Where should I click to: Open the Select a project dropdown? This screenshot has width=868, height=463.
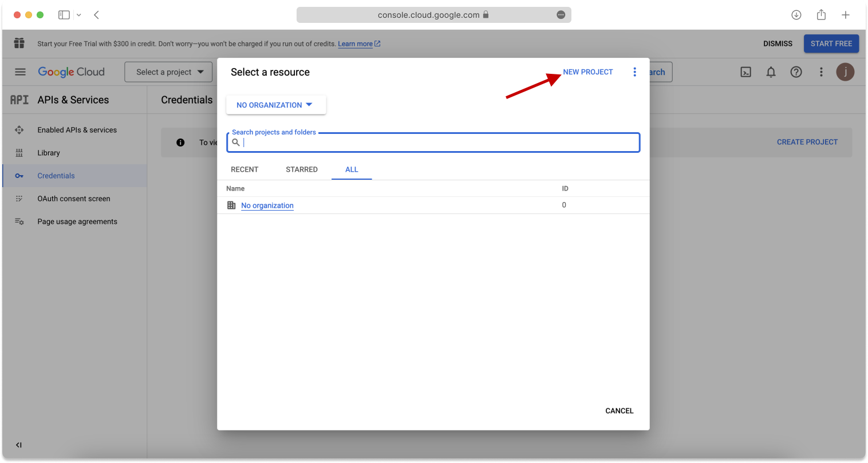click(169, 72)
